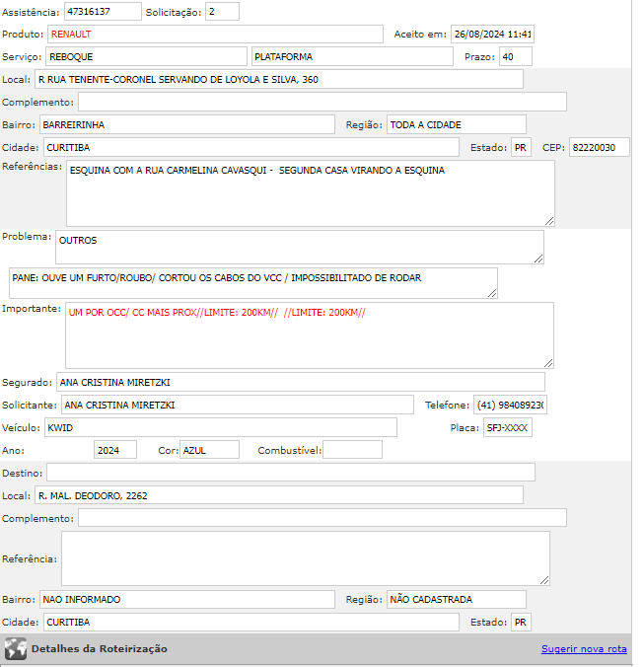This screenshot has height=667, width=644.
Task: Click the destination Local field with R. MAL. DEODORO
Action: [x=278, y=495]
